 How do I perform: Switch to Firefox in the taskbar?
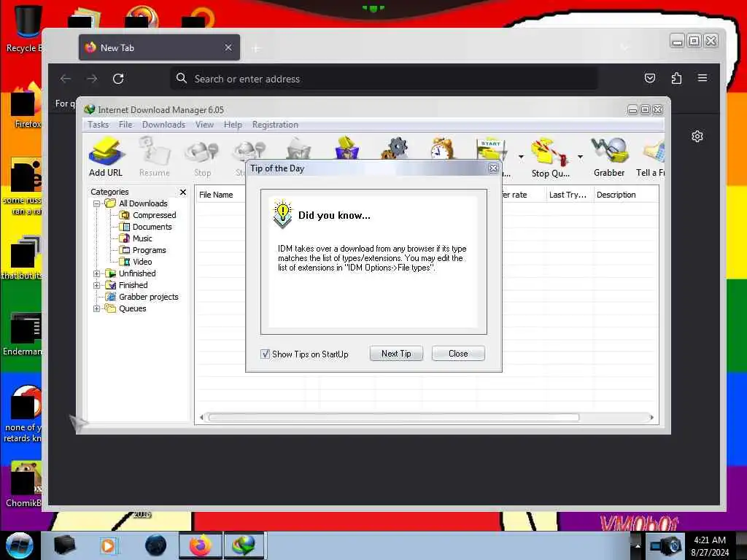tap(201, 545)
